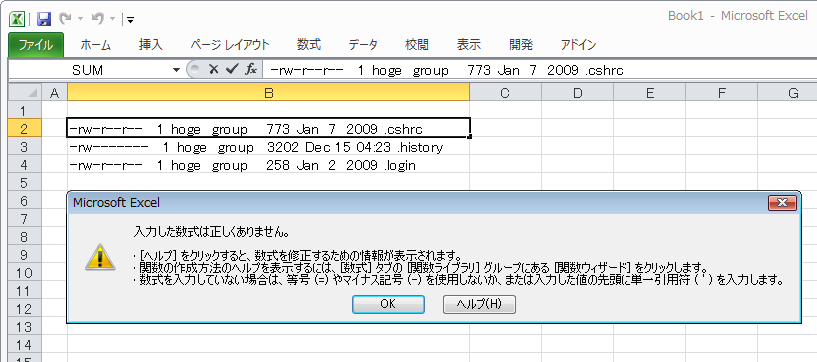Cancel the formula entry with X icon

(x=213, y=69)
